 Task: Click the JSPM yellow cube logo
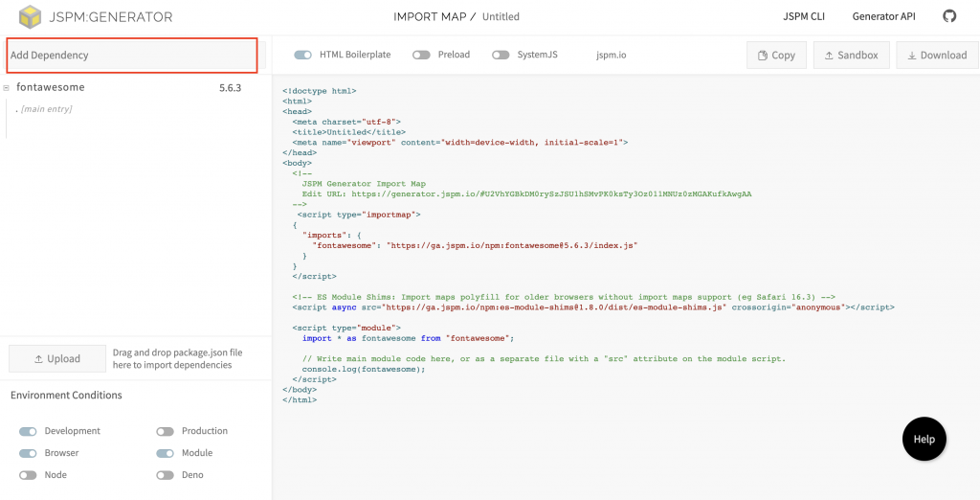[30, 17]
